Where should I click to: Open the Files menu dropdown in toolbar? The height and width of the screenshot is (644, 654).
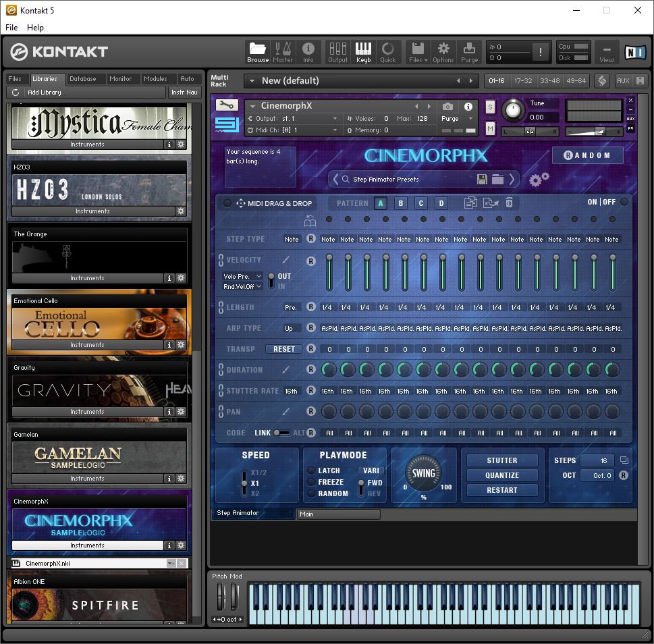pyautogui.click(x=418, y=52)
